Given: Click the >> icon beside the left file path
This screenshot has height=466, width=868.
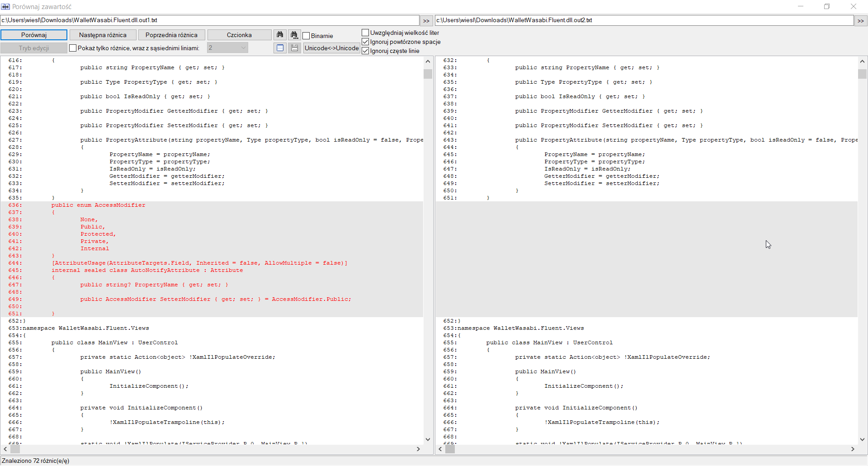Looking at the screenshot, I should click(426, 20).
